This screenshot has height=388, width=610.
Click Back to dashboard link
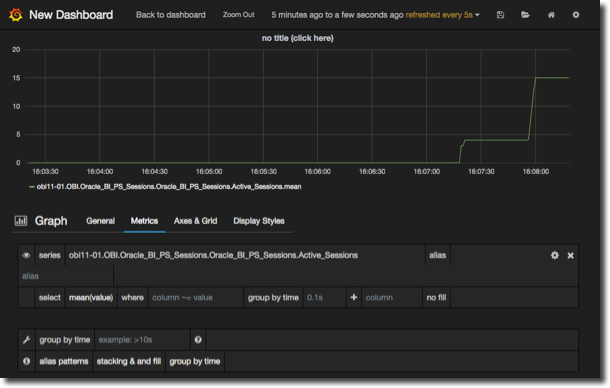(x=171, y=15)
